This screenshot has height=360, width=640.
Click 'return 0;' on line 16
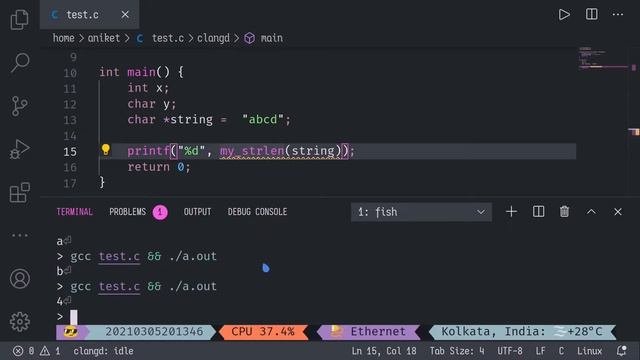159,167
